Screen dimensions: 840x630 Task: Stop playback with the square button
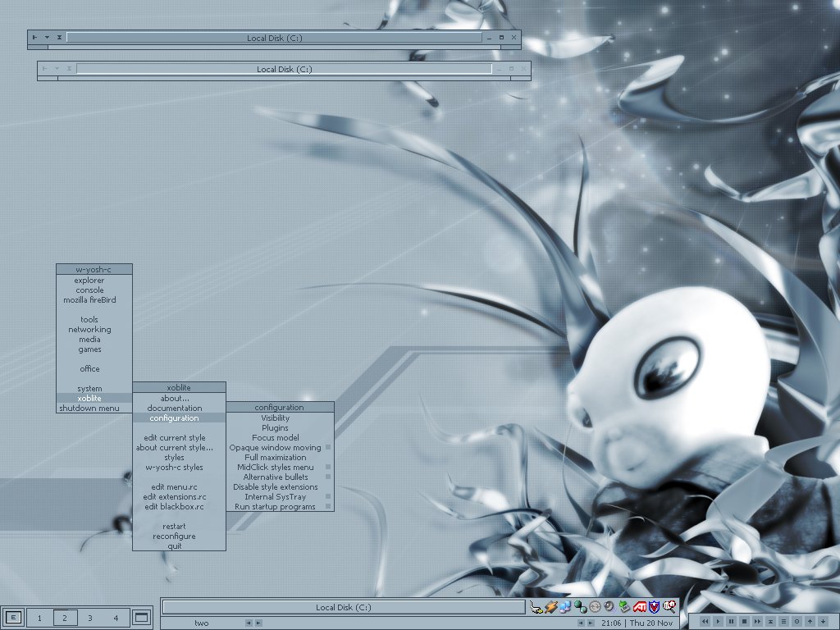click(744, 621)
